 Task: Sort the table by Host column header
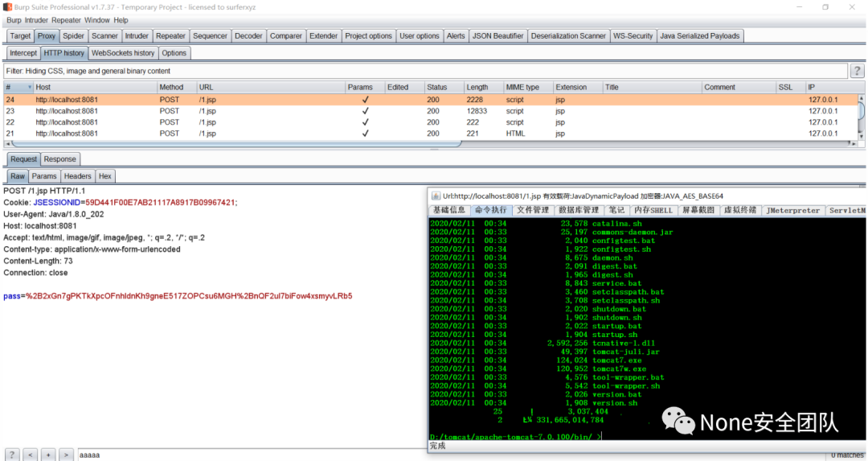coord(95,88)
